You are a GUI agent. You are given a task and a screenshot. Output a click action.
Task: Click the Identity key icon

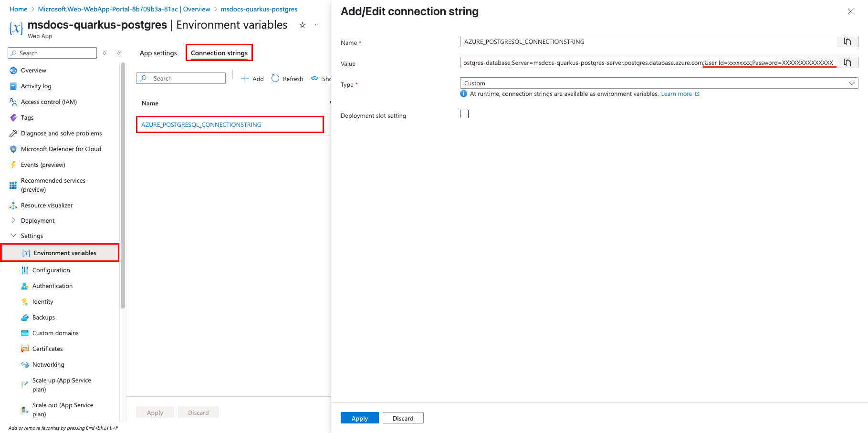pyautogui.click(x=25, y=302)
